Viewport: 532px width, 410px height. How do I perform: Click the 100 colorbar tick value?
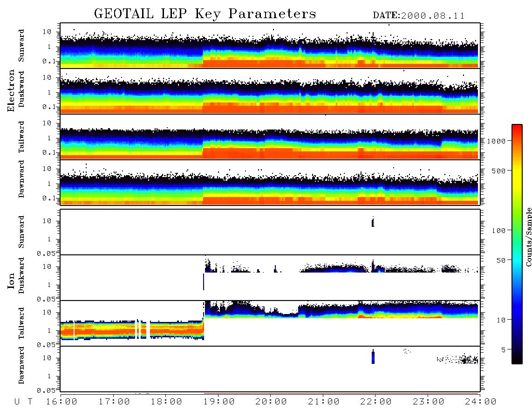tap(499, 231)
